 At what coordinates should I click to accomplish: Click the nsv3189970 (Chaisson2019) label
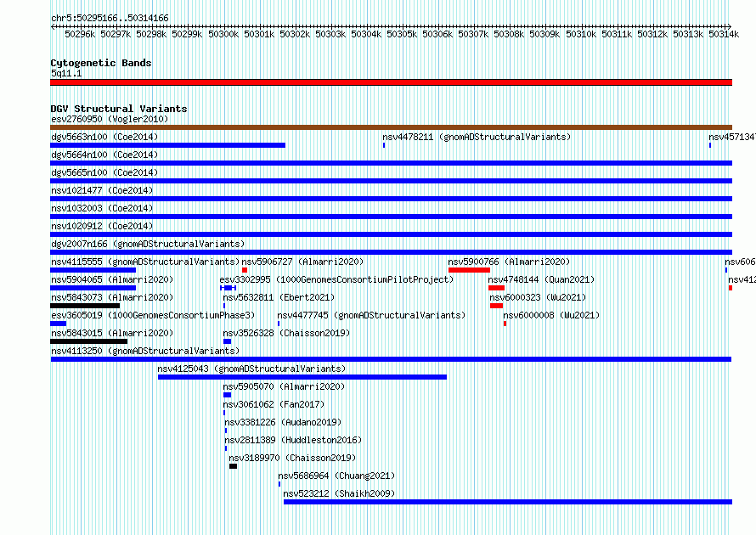tap(292, 458)
